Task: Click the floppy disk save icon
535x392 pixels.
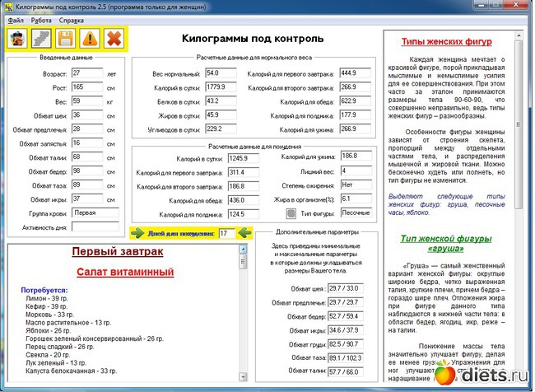Action: [66, 38]
